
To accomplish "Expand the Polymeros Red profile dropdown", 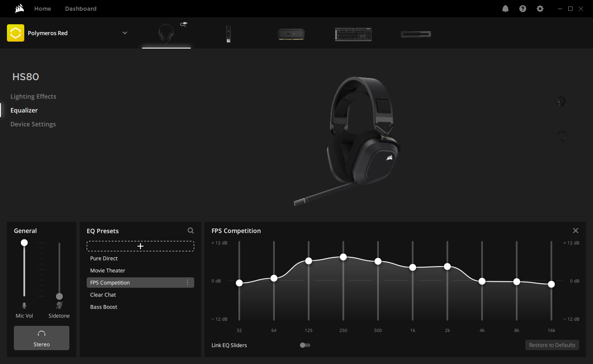I will (125, 33).
